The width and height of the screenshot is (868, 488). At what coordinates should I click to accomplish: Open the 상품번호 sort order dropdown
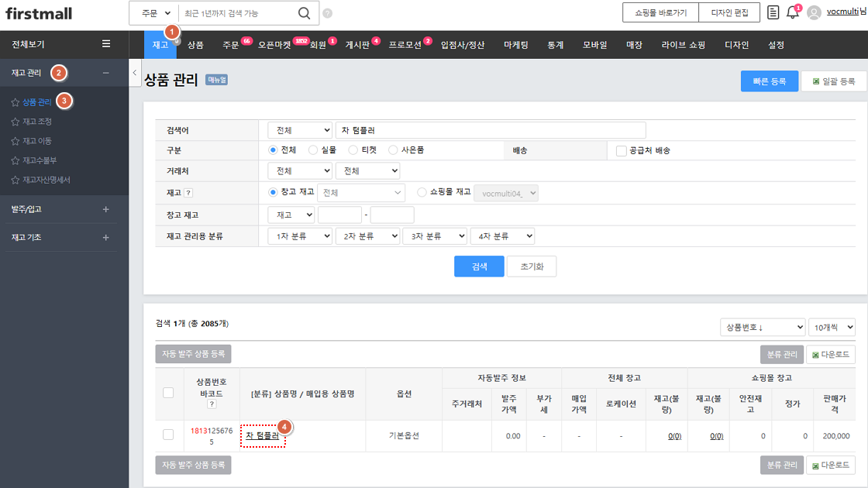coord(762,328)
